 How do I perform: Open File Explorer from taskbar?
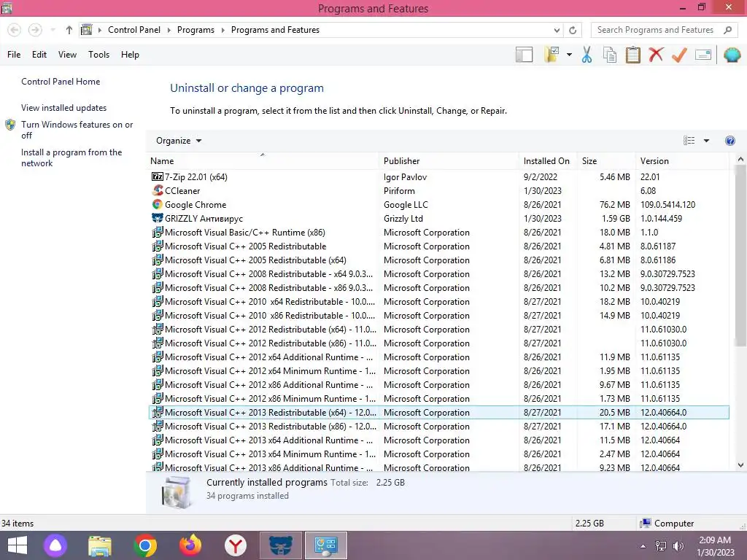100,545
